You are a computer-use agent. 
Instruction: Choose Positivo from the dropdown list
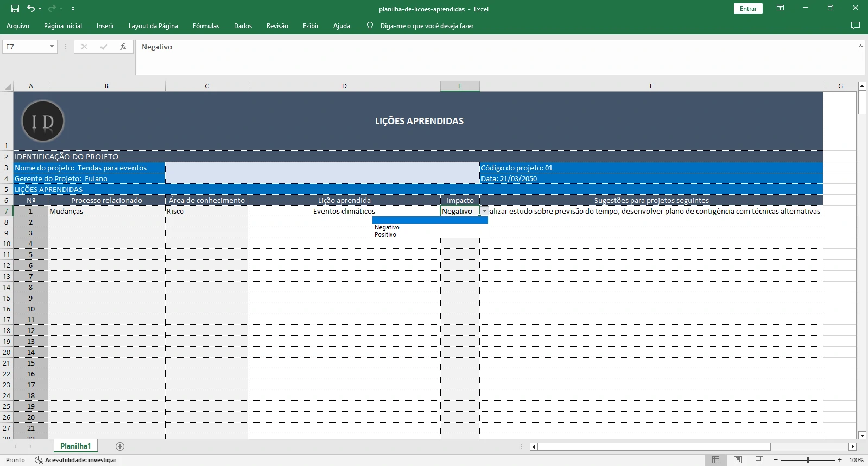tap(385, 235)
